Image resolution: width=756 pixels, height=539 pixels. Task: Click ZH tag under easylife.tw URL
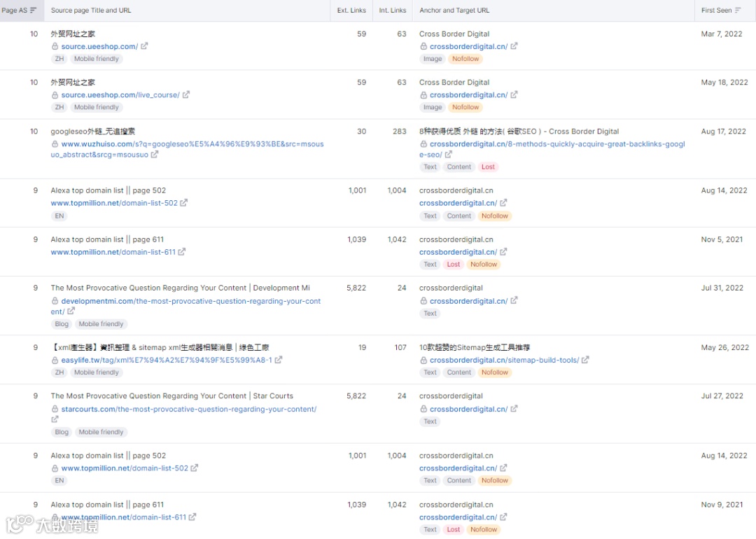[59, 372]
